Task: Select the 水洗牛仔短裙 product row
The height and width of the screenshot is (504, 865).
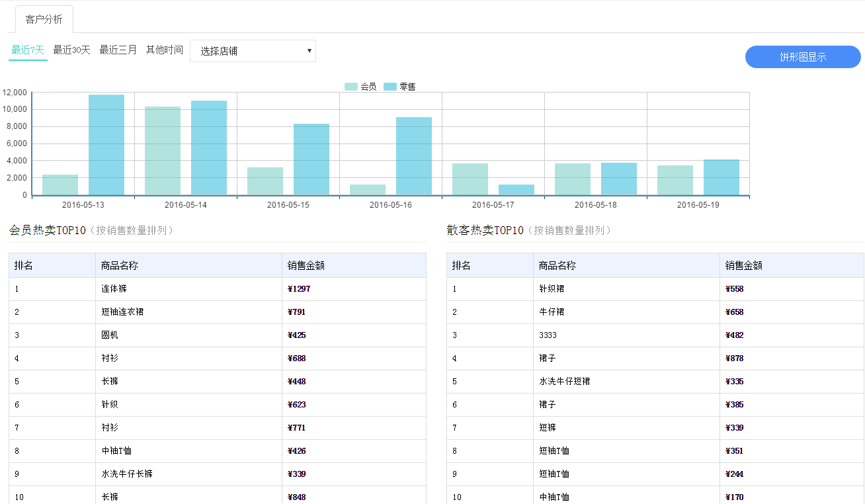Action: click(655, 382)
